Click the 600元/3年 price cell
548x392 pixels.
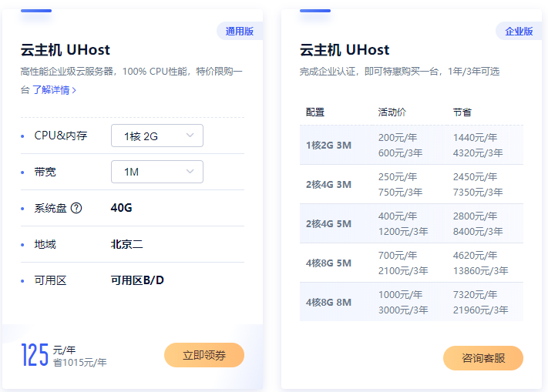point(401,153)
